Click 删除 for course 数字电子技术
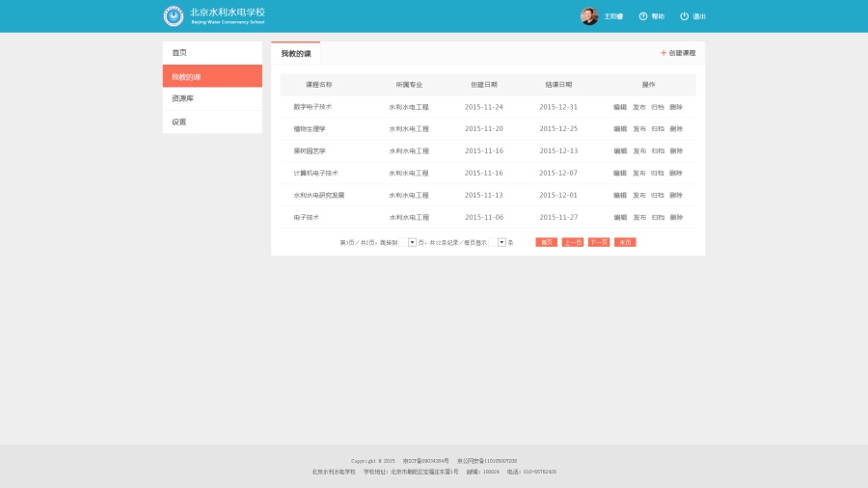Viewport: 868px width, 488px height. tap(676, 107)
